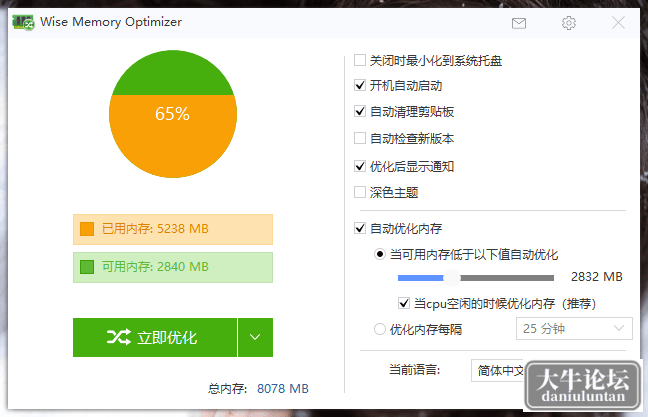Click the memory threshold slider handle

pos(452,278)
